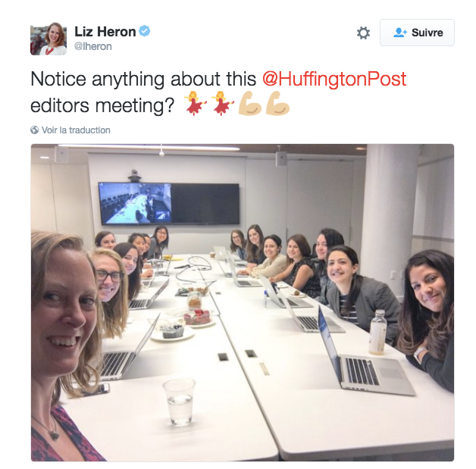Show the tweet via Voir la traduction

(x=76, y=130)
